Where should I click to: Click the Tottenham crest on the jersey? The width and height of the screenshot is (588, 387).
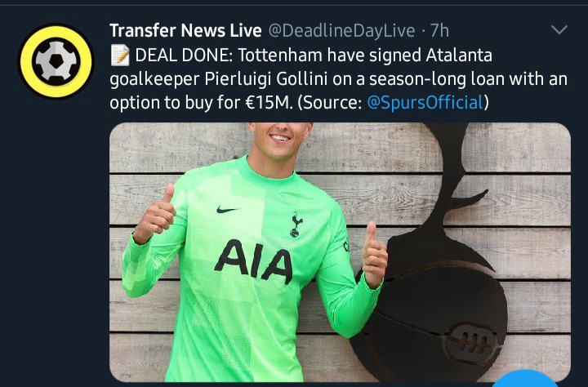tap(296, 225)
